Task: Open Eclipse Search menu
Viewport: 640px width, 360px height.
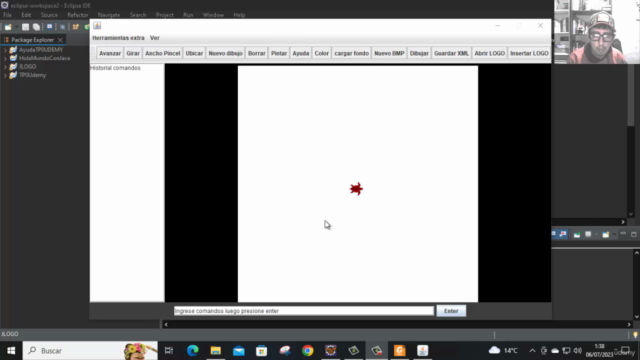Action: pyautogui.click(x=138, y=15)
